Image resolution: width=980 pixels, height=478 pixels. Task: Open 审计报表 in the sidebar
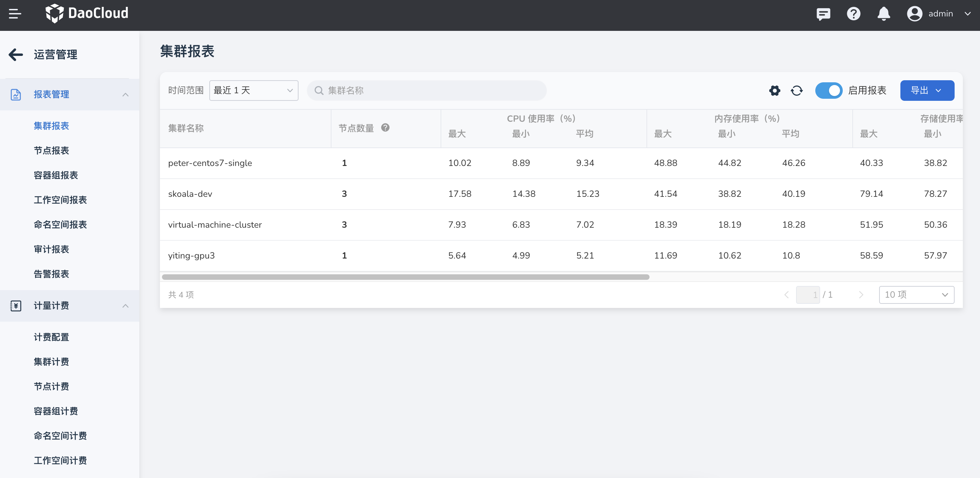click(51, 249)
